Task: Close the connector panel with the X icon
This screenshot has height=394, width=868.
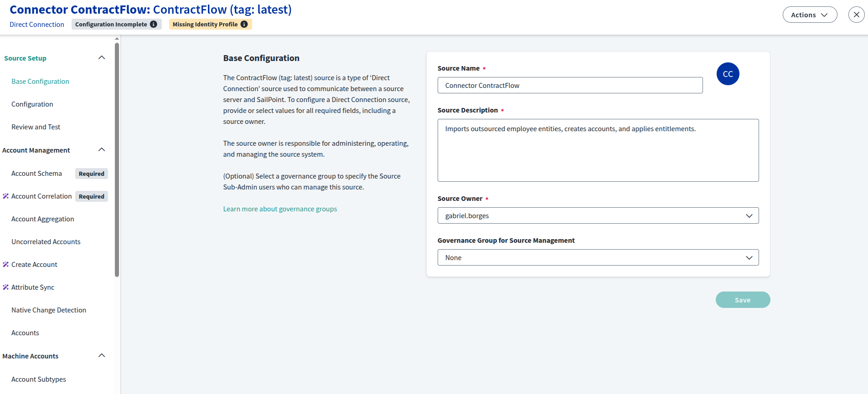Action: tap(856, 15)
